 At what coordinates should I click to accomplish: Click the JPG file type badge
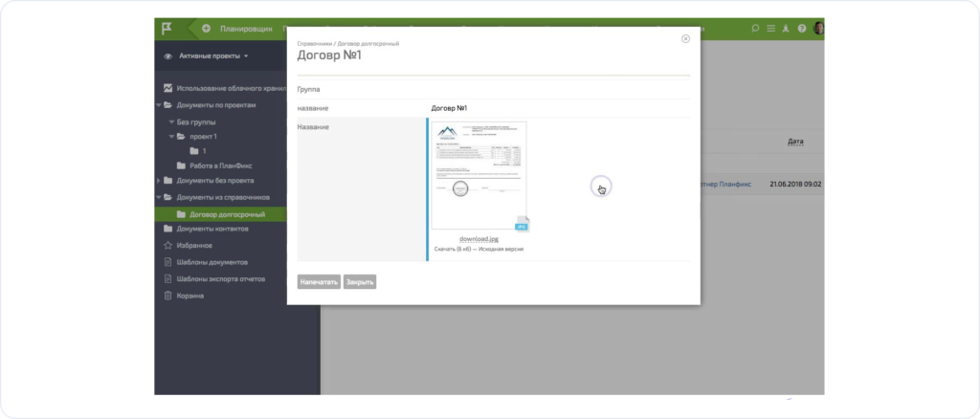point(522,225)
